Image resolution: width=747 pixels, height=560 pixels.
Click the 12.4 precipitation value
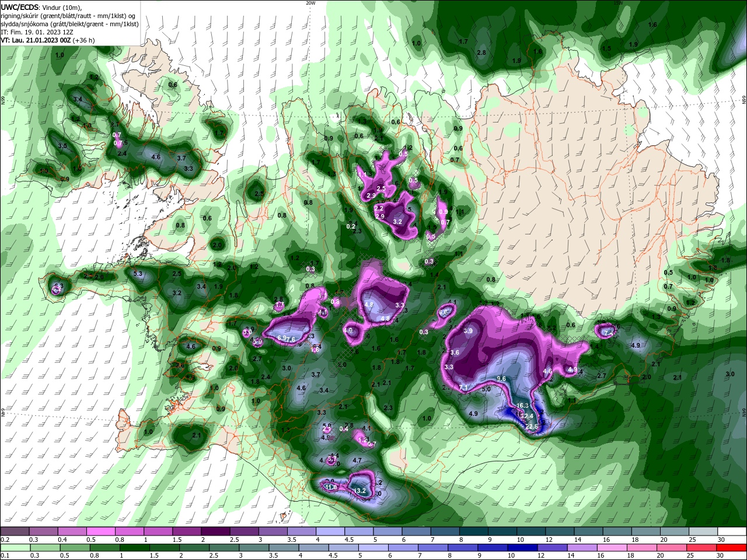(527, 416)
